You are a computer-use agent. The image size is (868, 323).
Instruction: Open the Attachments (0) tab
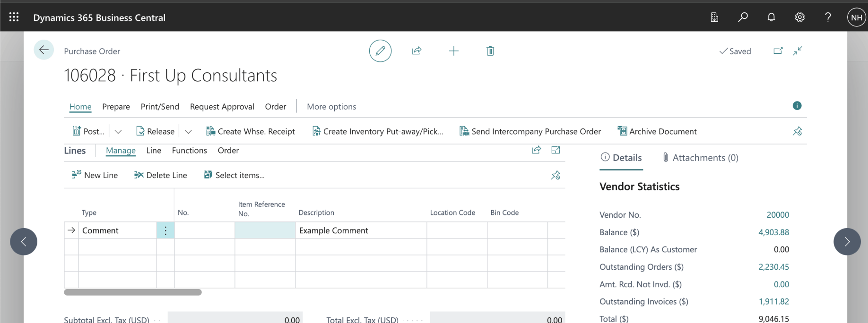[700, 158]
